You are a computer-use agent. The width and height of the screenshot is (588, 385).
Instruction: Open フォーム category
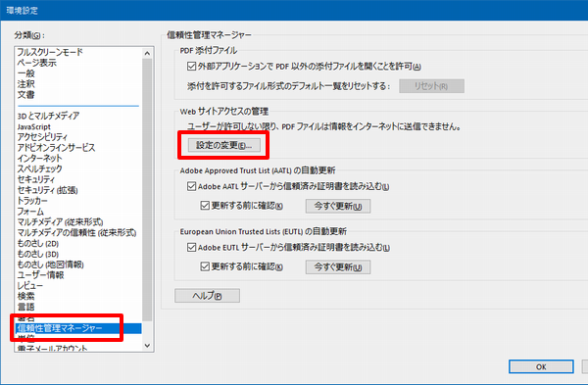click(30, 211)
